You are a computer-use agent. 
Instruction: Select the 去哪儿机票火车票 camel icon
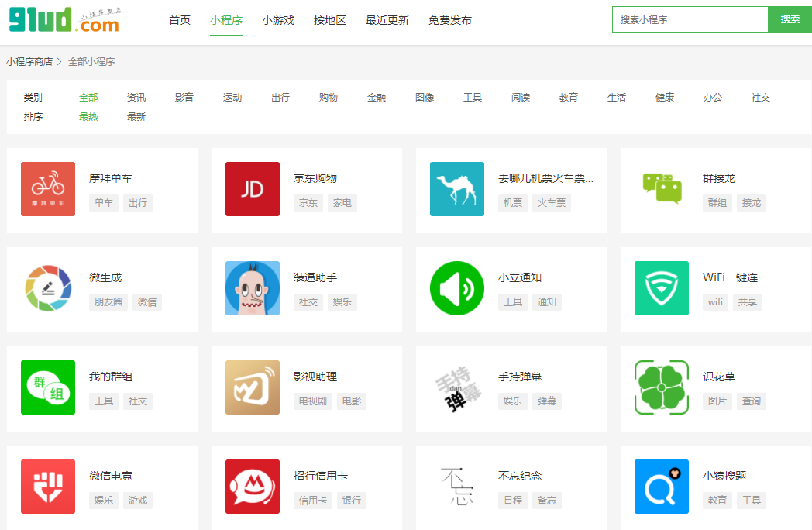[457, 189]
